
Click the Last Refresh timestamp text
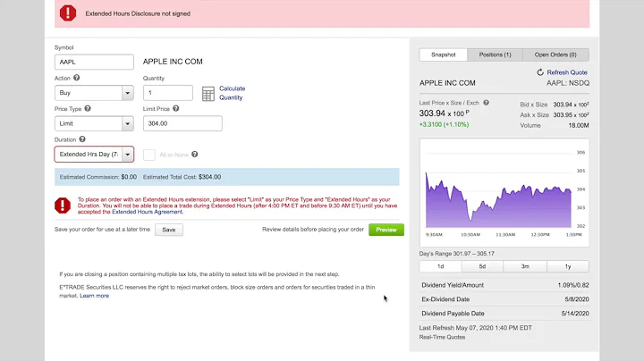(x=476, y=328)
